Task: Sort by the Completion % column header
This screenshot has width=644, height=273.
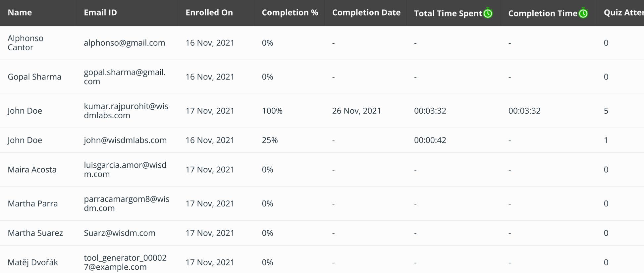Action: (290, 13)
